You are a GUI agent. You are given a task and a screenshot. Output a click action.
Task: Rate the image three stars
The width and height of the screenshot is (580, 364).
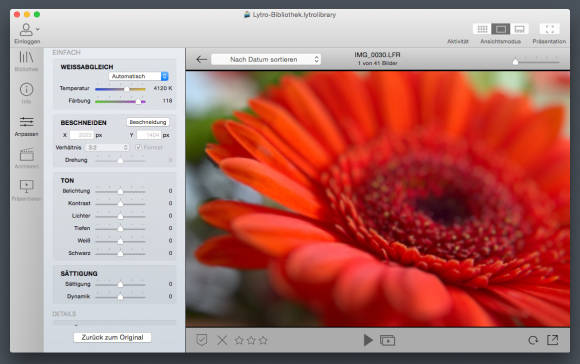263,340
